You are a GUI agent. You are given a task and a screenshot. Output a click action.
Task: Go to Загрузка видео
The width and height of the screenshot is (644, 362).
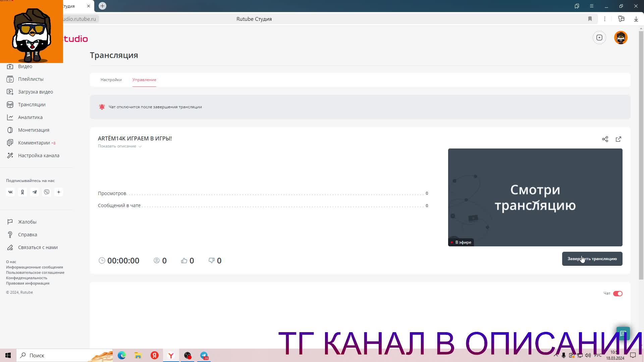[x=30, y=92]
